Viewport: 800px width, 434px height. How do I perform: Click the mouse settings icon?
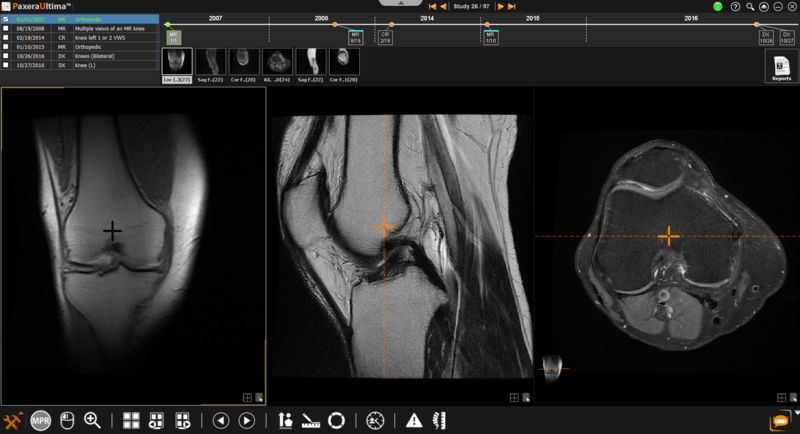[67, 420]
